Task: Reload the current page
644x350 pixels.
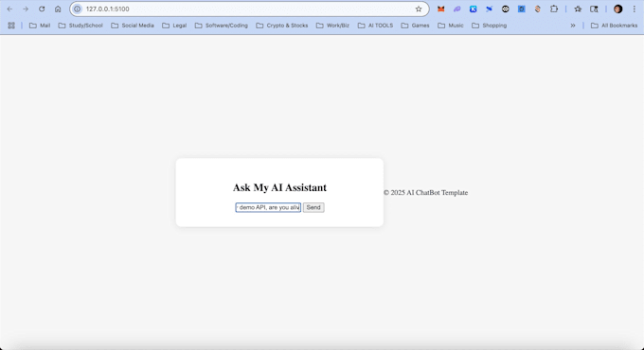Action: point(42,9)
